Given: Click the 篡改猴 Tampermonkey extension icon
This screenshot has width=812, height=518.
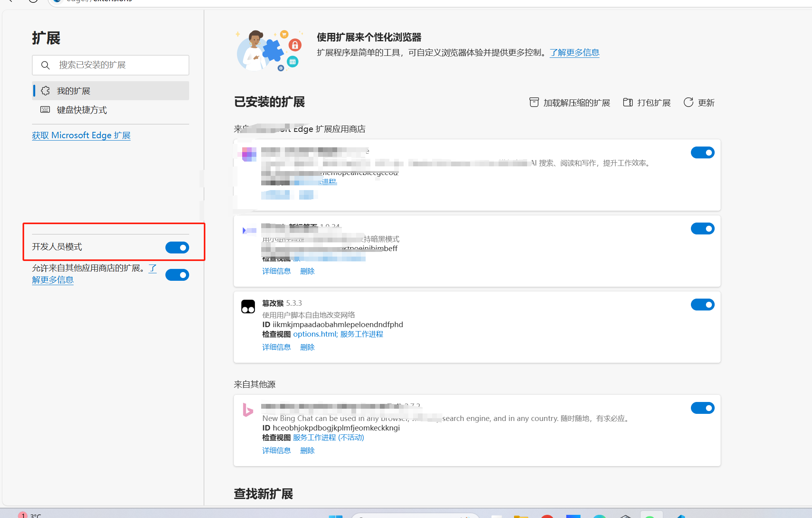Looking at the screenshot, I should (248, 307).
